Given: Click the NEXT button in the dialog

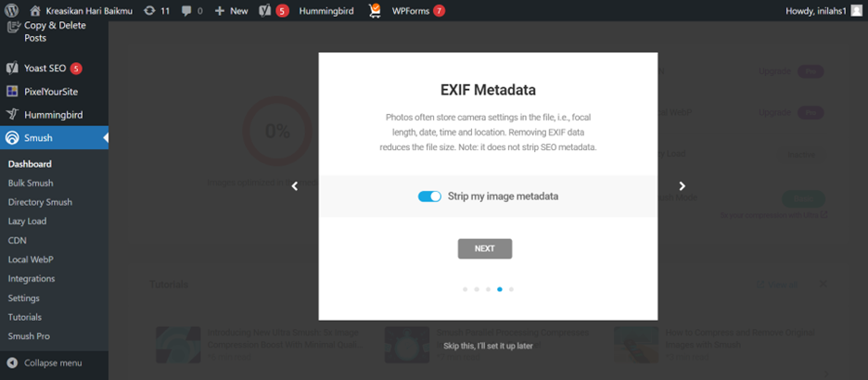Looking at the screenshot, I should click(x=485, y=249).
